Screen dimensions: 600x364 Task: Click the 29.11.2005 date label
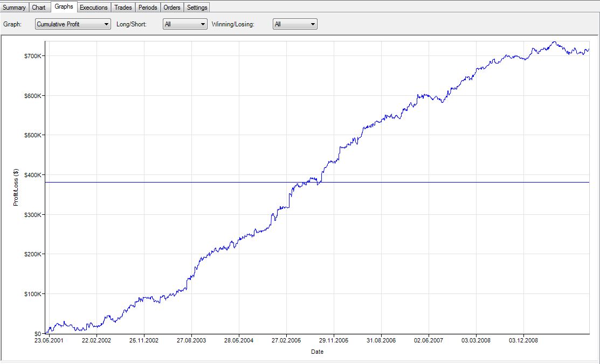coord(334,340)
